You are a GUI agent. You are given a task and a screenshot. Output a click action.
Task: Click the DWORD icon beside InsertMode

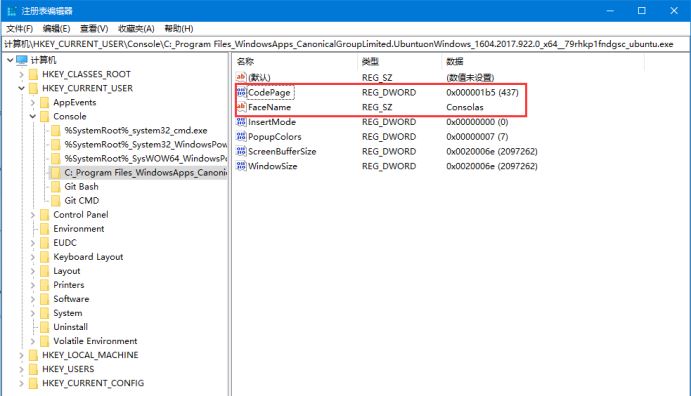(241, 122)
